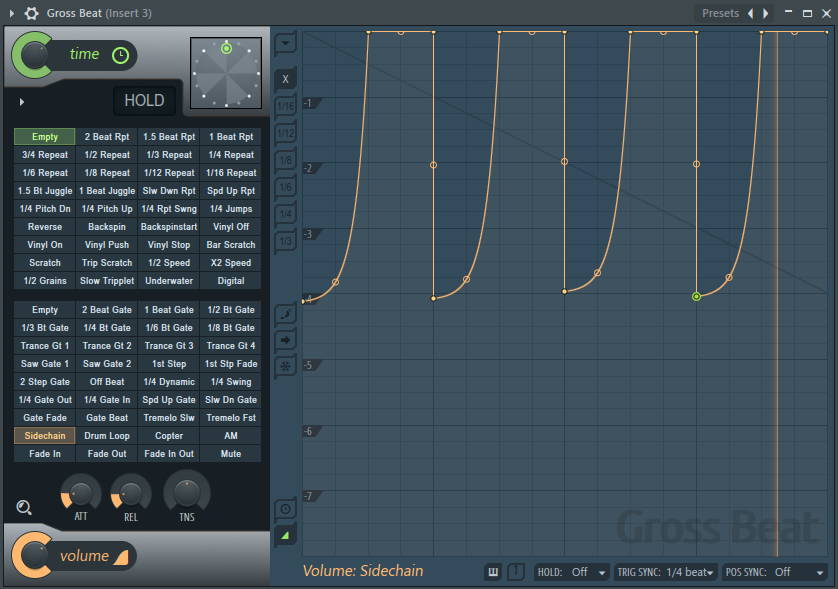This screenshot has width=838, height=589.
Task: Select the green highlighted envelope node
Action: pyautogui.click(x=696, y=296)
